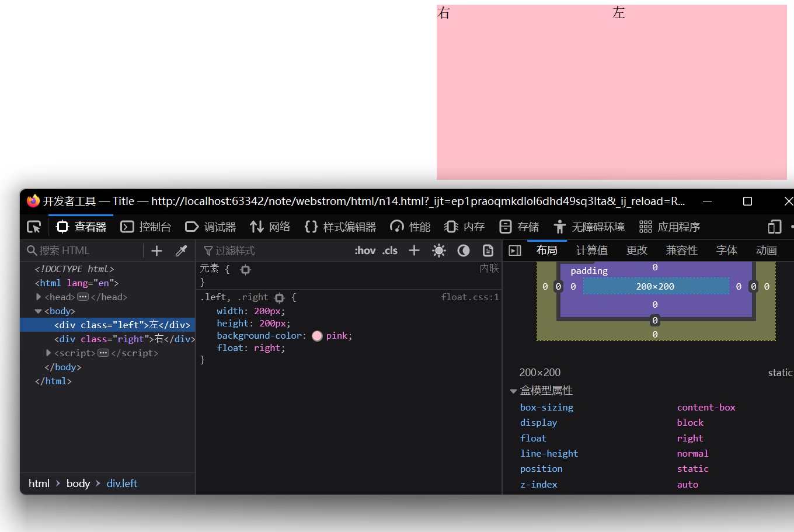794x532 pixels.
Task: Toggle the .cls classes panel
Action: pos(390,251)
